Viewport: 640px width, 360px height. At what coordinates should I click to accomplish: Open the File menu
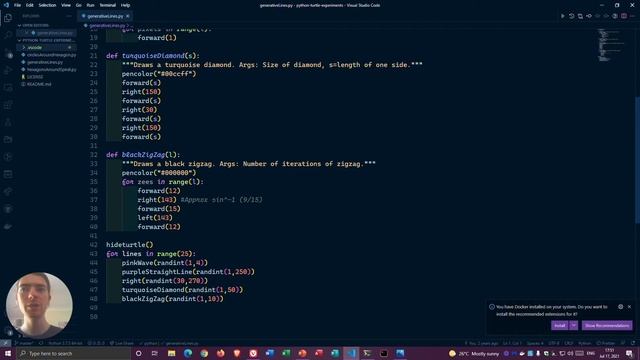[17, 5]
